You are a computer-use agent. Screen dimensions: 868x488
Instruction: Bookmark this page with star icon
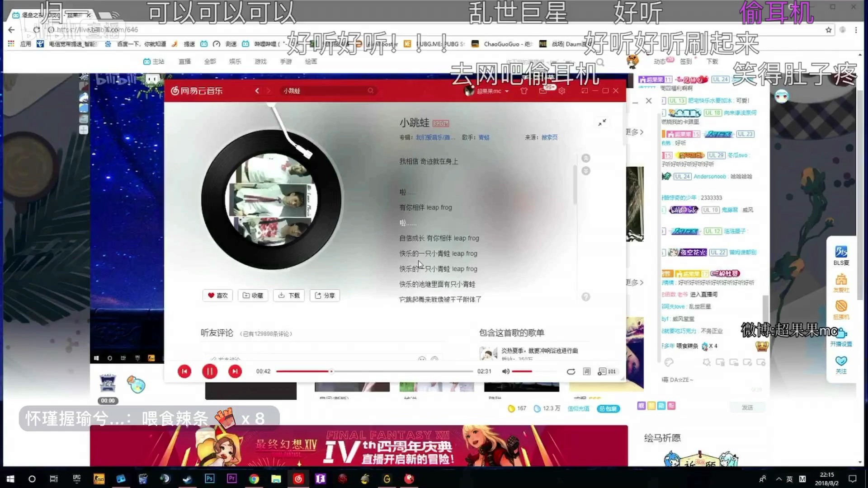tap(829, 30)
